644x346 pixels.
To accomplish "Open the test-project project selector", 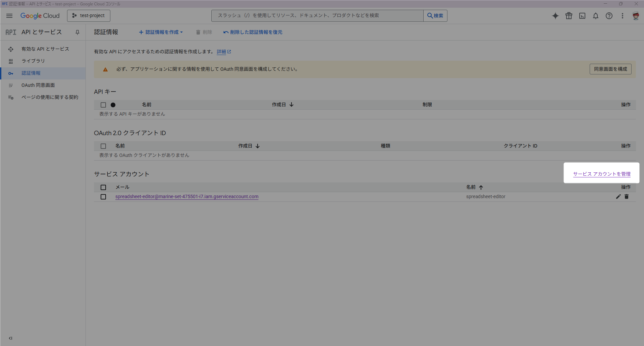I will 89,16.
